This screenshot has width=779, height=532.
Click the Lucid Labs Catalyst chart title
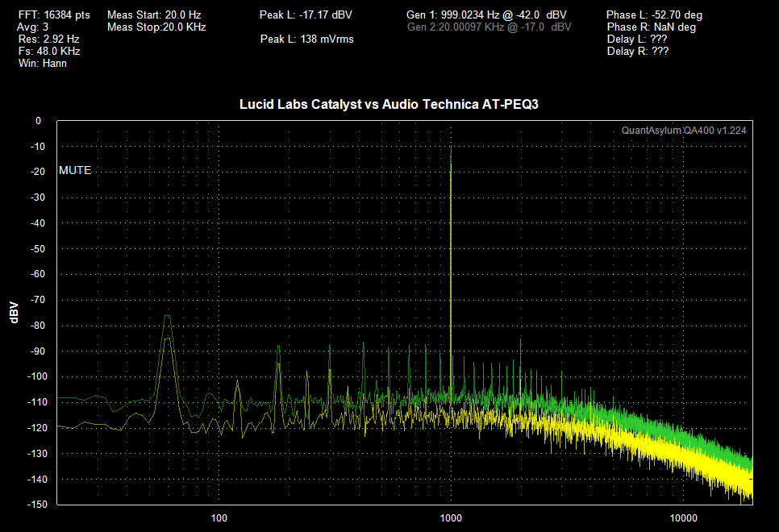pos(389,104)
